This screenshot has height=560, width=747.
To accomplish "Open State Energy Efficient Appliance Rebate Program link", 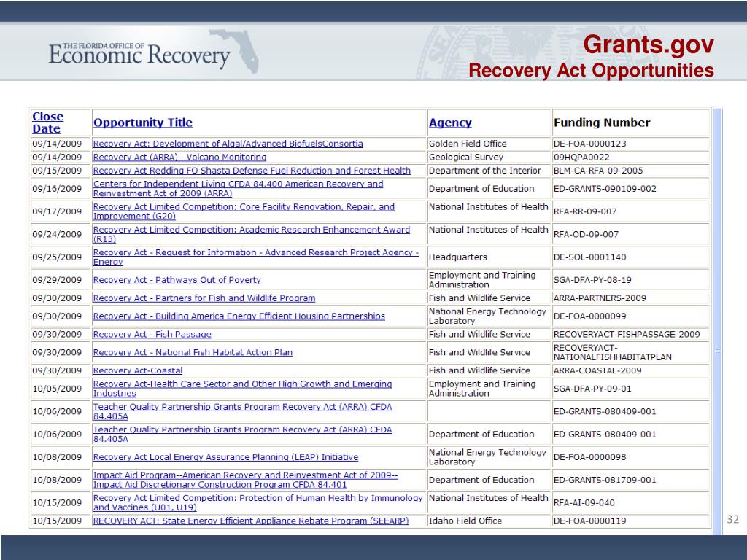I will [251, 521].
